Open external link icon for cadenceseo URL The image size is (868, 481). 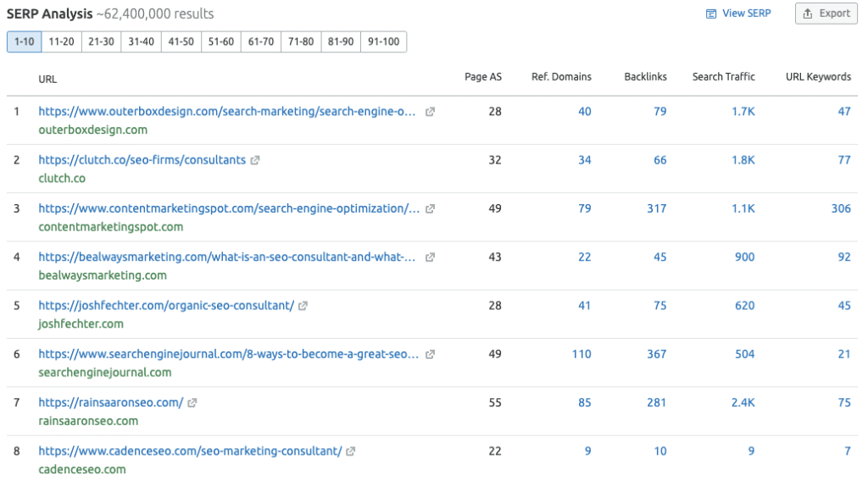pyautogui.click(x=350, y=451)
